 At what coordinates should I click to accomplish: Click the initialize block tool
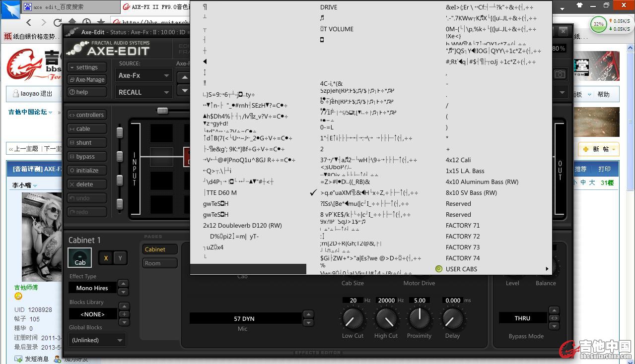point(87,171)
